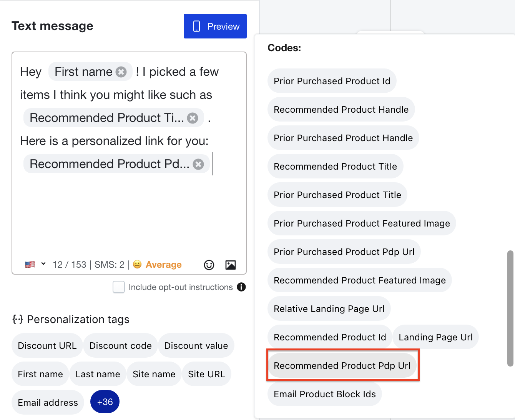Click the US flag country icon
The image size is (515, 420).
click(x=30, y=265)
